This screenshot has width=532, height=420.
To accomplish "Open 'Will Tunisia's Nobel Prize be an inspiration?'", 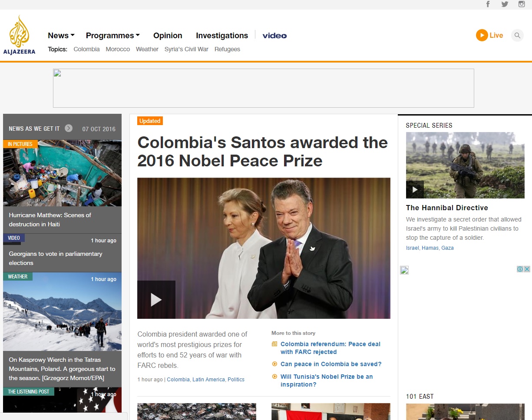I will (x=327, y=380).
